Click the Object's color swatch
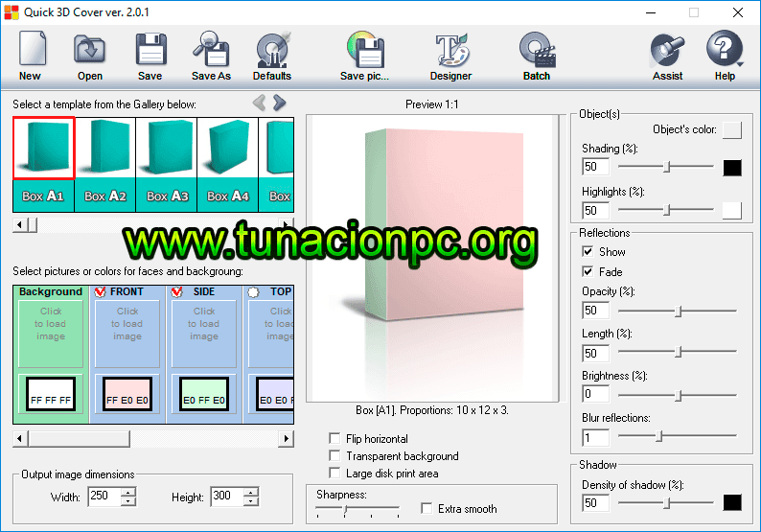This screenshot has height=532, width=761. pos(732,130)
